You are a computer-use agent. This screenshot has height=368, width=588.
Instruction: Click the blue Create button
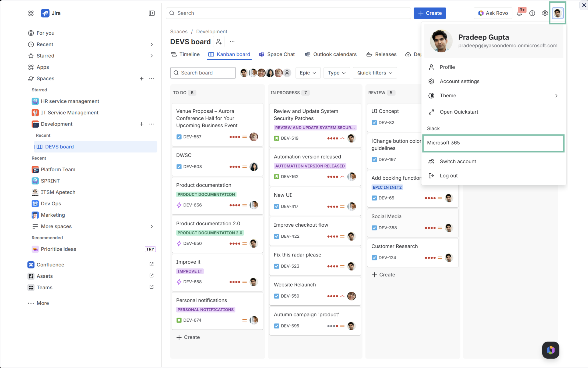(430, 13)
